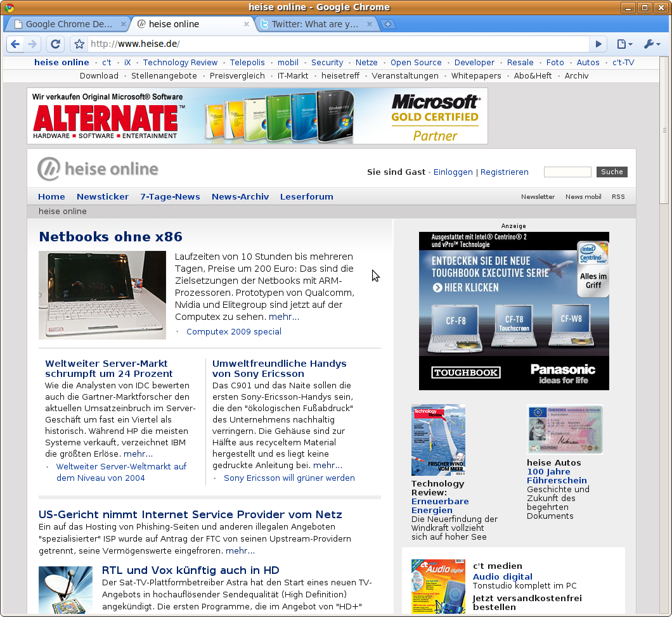672x617 pixels.
Task: Open the Developer link
Action: [474, 63]
